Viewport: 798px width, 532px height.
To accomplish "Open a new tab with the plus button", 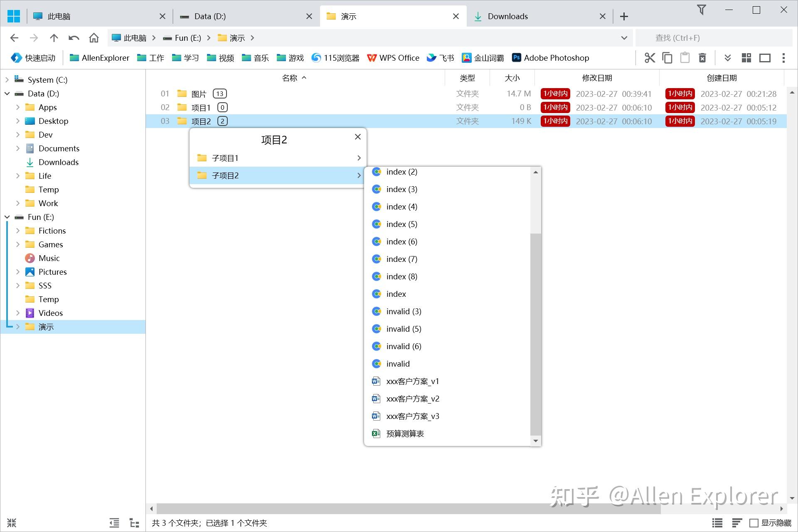I will tap(623, 16).
